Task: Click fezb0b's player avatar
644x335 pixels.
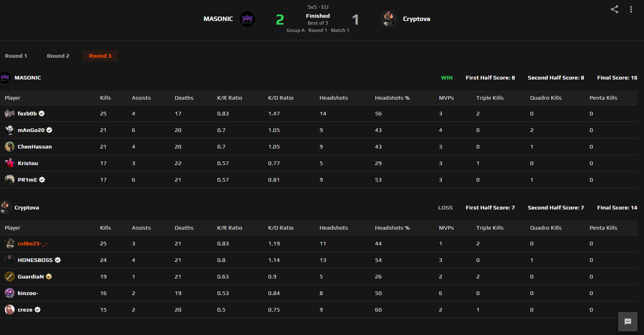Action: [10, 114]
